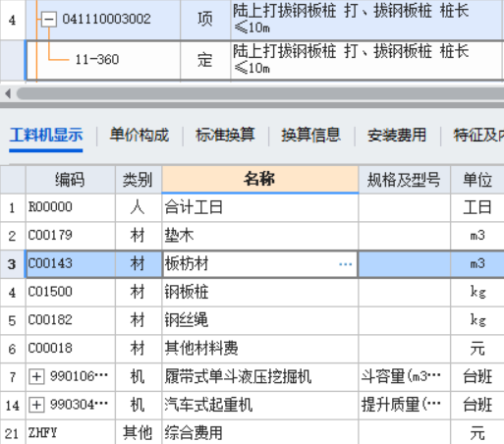Click the 定 type cell of 11-360
This screenshot has height=444, width=504.
(205, 60)
